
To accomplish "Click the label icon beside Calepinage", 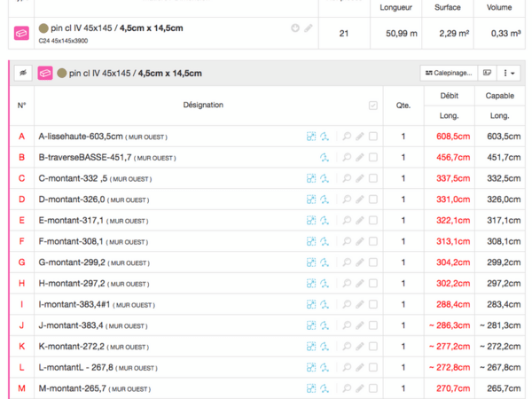I will click(x=487, y=73).
